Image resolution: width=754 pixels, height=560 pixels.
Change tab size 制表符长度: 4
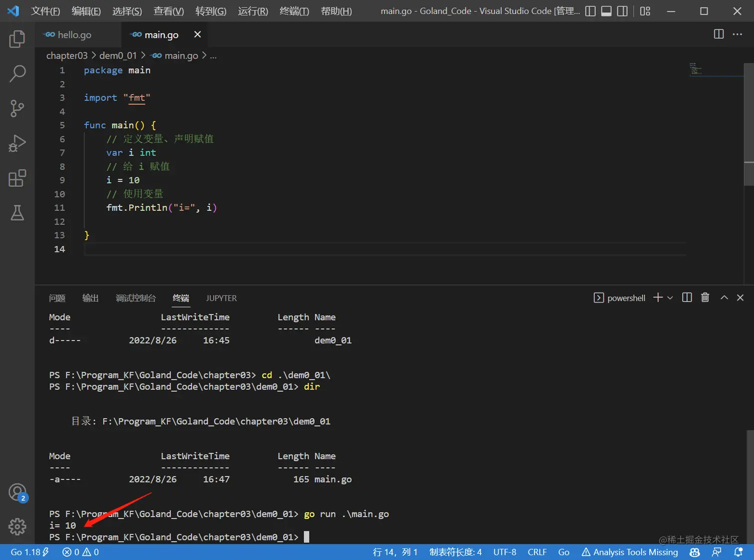pos(455,552)
